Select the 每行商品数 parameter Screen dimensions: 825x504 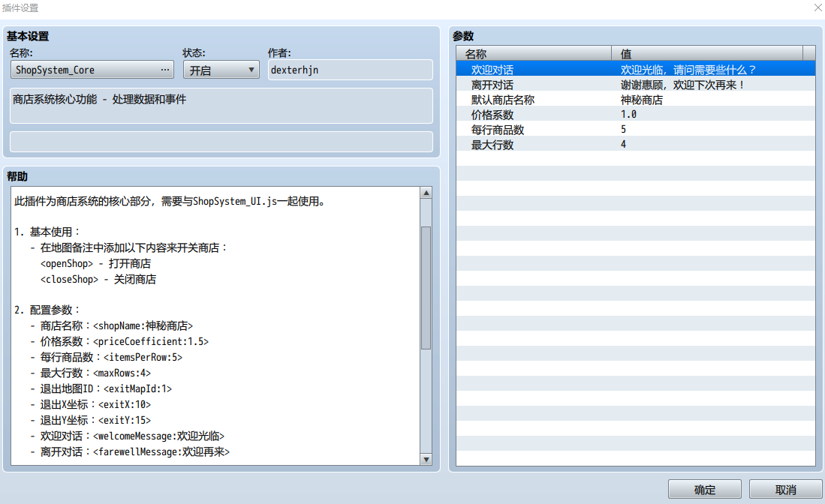[x=636, y=130]
